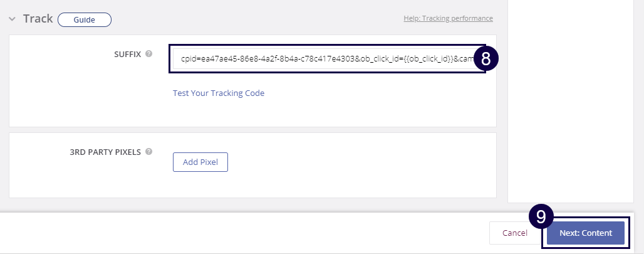This screenshot has width=644, height=254.
Task: Click the Track section heading
Action: coord(38,19)
